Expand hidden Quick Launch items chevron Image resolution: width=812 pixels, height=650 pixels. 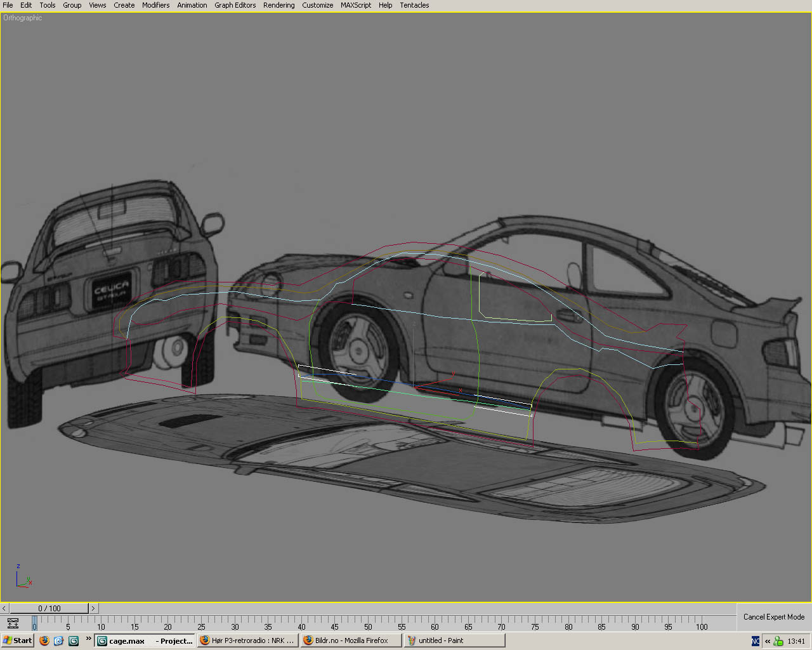88,639
